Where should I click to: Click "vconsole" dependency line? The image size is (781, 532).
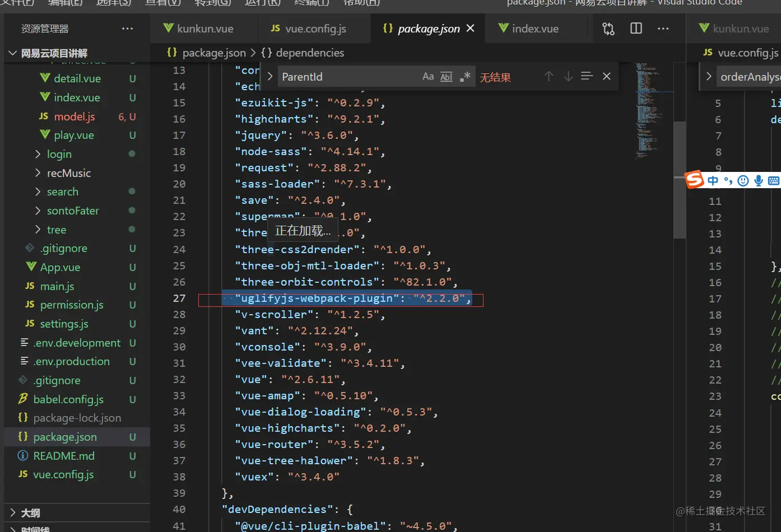(304, 347)
